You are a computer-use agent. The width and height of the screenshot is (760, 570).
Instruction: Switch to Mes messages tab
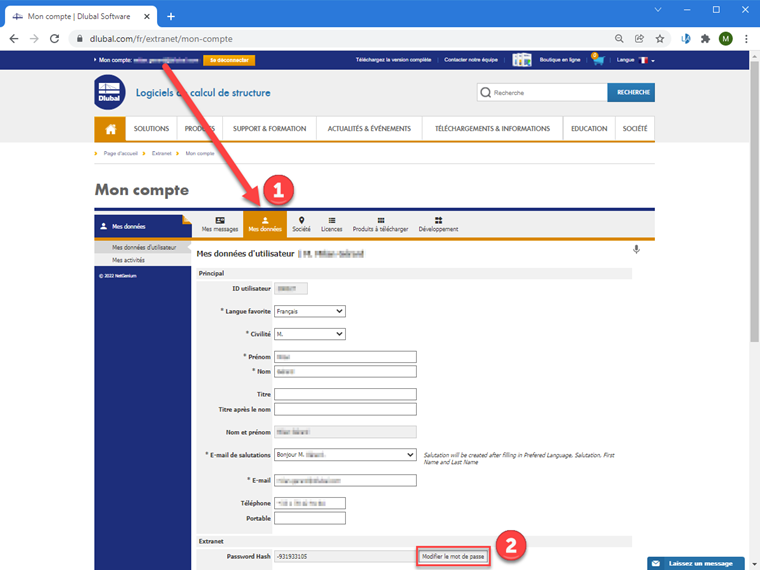[220, 224]
